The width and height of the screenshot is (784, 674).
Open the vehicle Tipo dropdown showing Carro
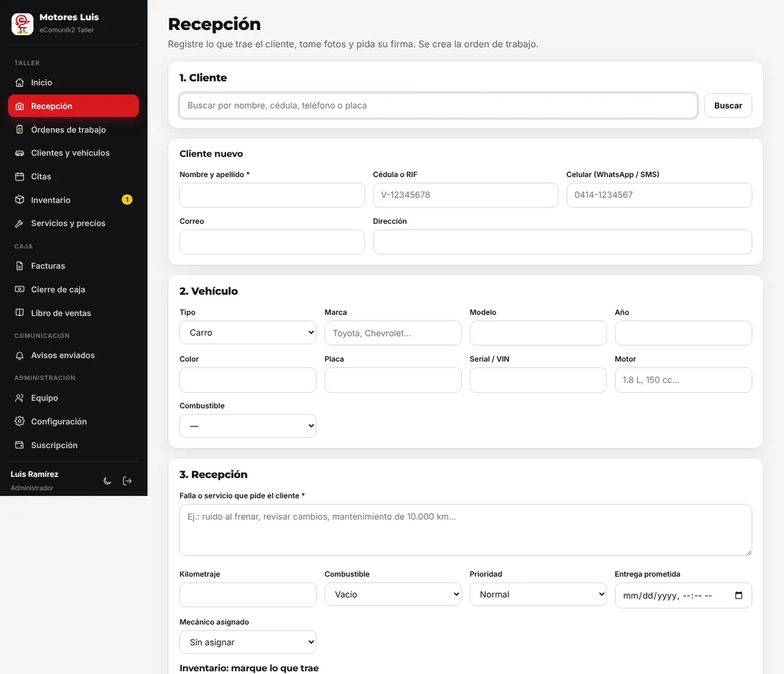point(248,333)
